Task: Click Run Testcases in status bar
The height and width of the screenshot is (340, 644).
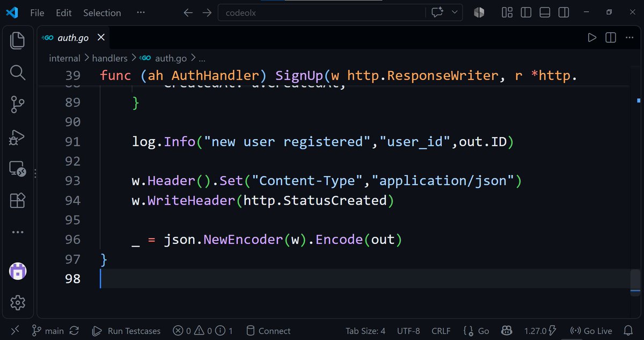Action: (x=126, y=331)
